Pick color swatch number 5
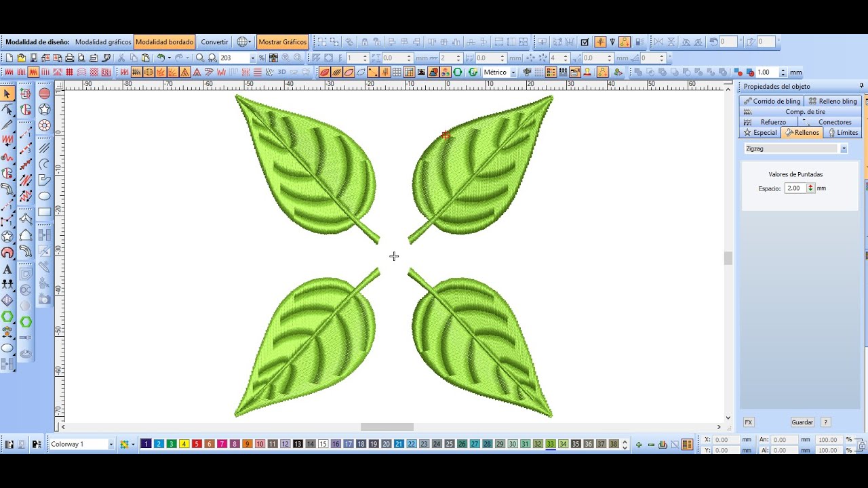This screenshot has width=868, height=488. click(x=197, y=445)
